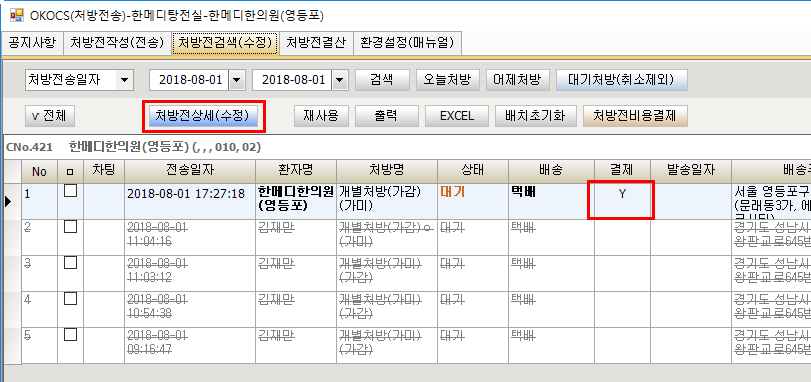Click the 발송일자 column header
Viewport: 811px width, 382px height.
click(690, 172)
